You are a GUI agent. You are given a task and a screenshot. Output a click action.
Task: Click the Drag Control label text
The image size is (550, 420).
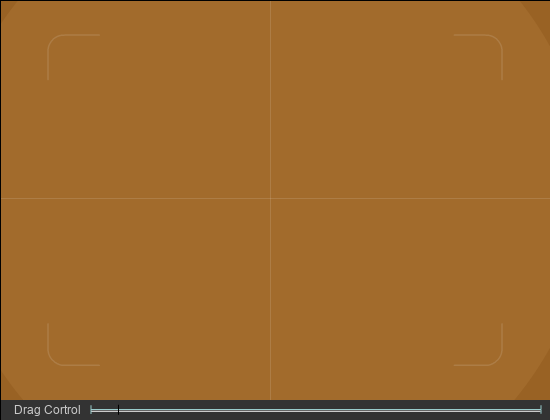pyautogui.click(x=47, y=410)
